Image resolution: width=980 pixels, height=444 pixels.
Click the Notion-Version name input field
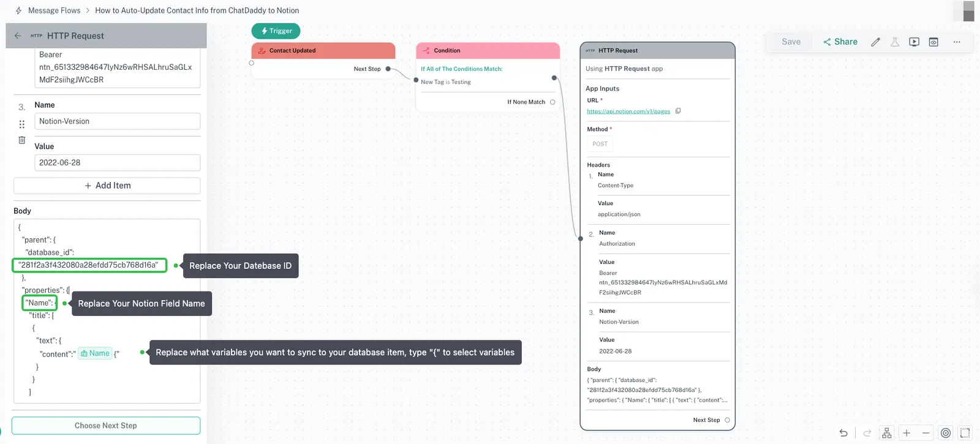pyautogui.click(x=117, y=121)
